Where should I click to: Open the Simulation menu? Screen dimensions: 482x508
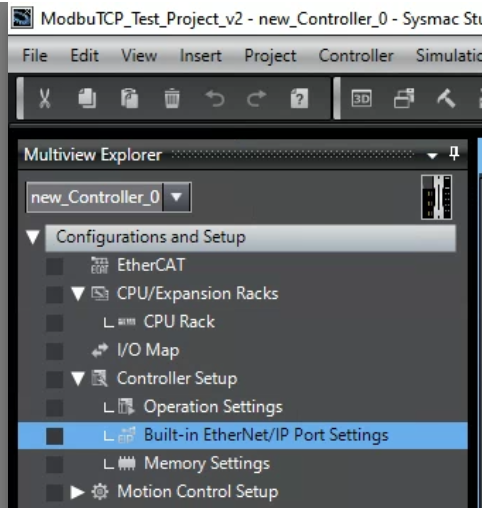click(449, 55)
